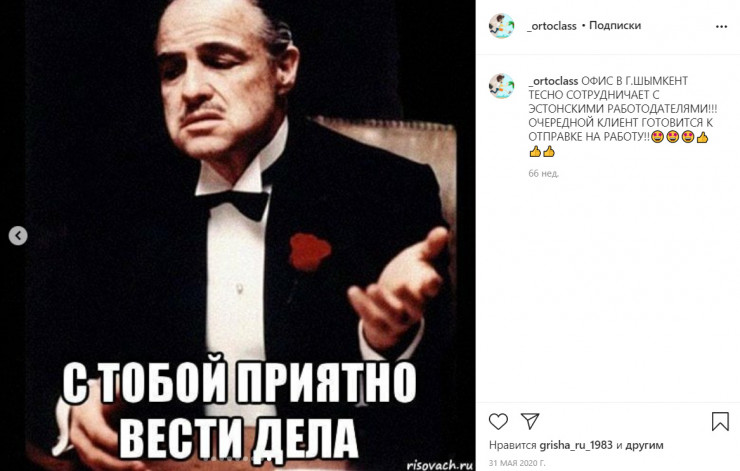Like the post with the heart icon
The height and width of the screenshot is (471, 740).
pyautogui.click(x=498, y=421)
